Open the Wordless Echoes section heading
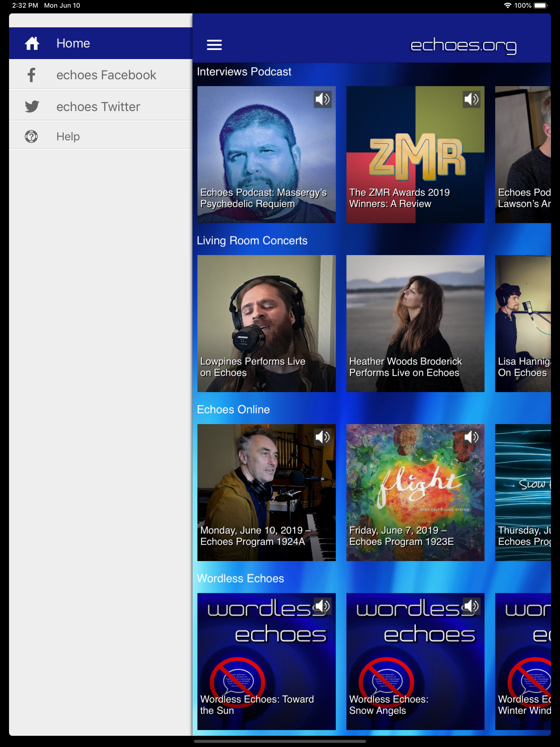This screenshot has width=560, height=747. (x=240, y=578)
